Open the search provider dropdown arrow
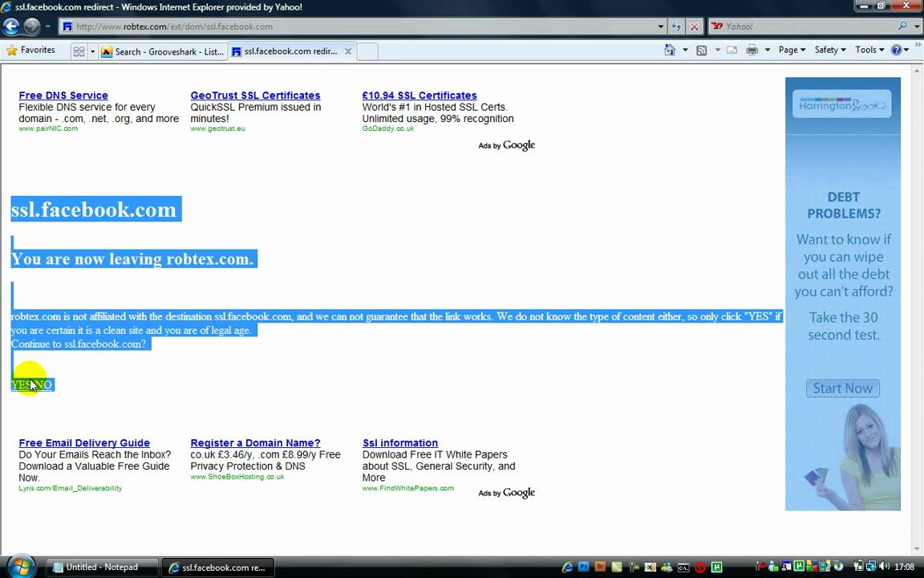Image resolution: width=924 pixels, height=578 pixels. [x=916, y=26]
